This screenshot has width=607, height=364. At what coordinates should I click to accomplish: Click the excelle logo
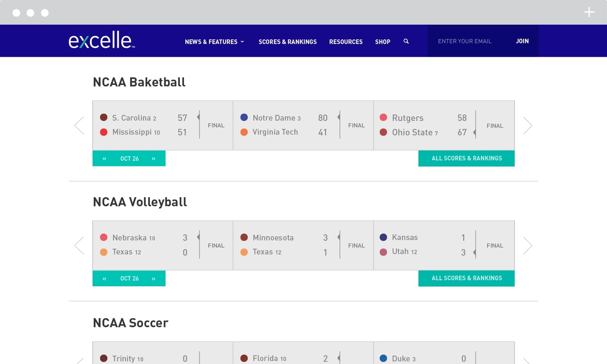101,40
